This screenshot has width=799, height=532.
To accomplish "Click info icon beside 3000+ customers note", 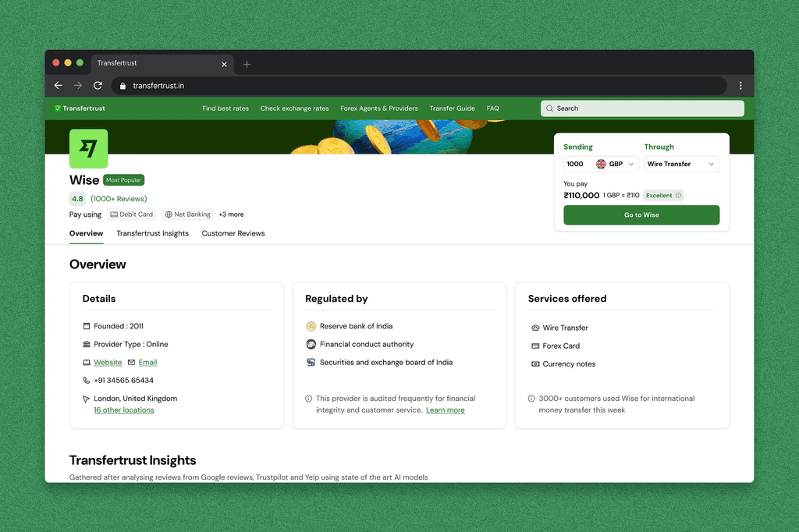I will click(531, 399).
